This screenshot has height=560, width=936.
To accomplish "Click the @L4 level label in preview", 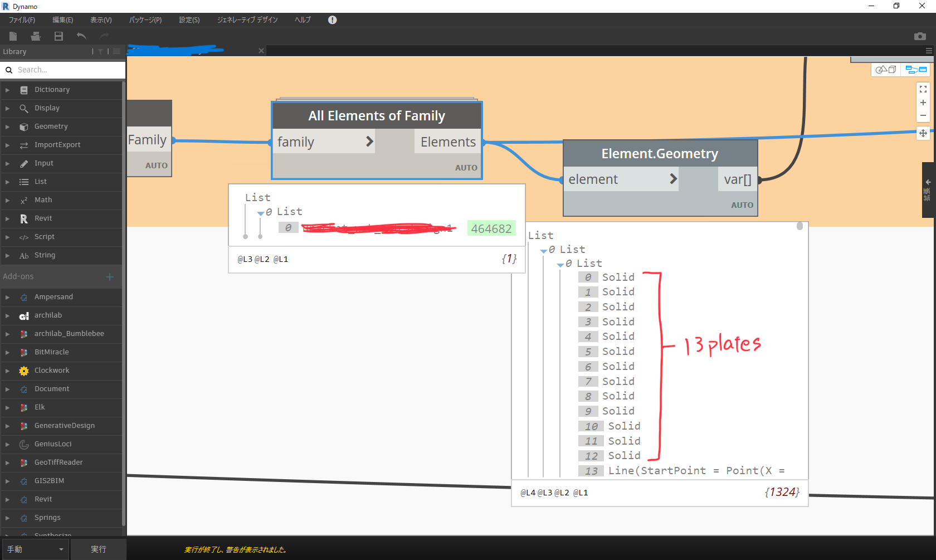I will pyautogui.click(x=528, y=493).
